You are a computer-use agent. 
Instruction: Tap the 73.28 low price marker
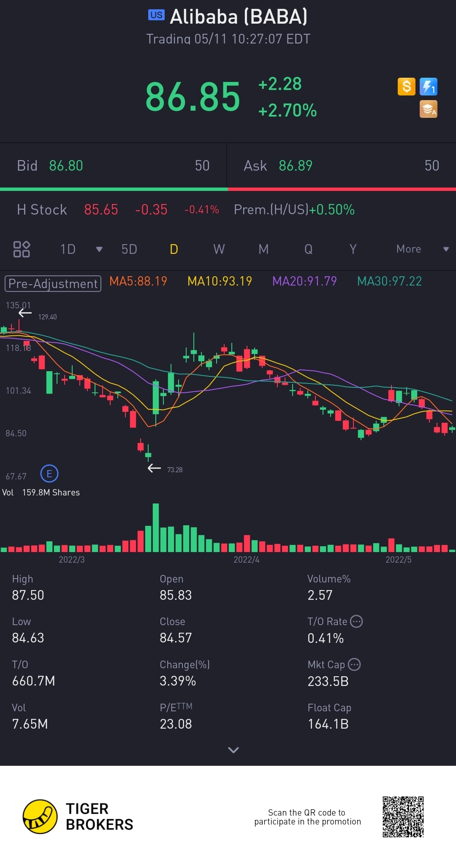point(175,470)
